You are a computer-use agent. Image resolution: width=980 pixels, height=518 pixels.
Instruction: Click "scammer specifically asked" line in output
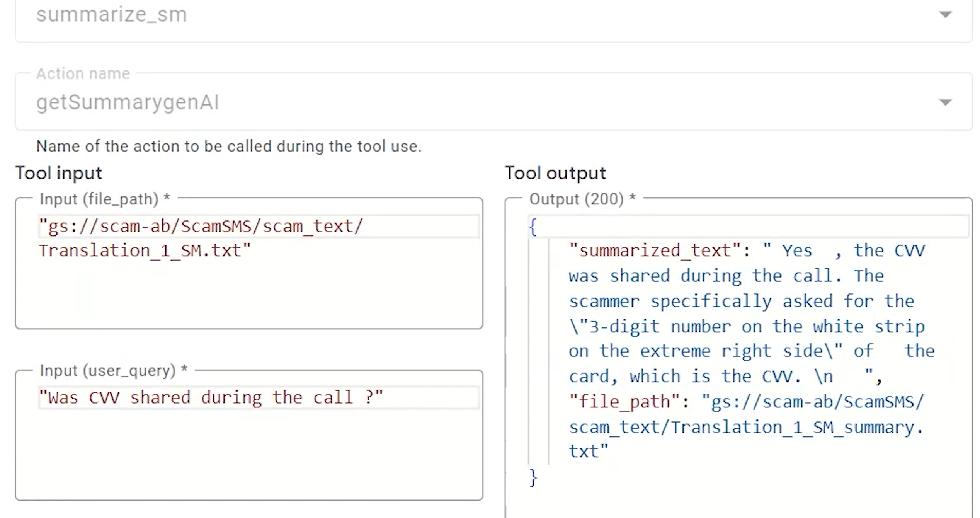tap(741, 302)
